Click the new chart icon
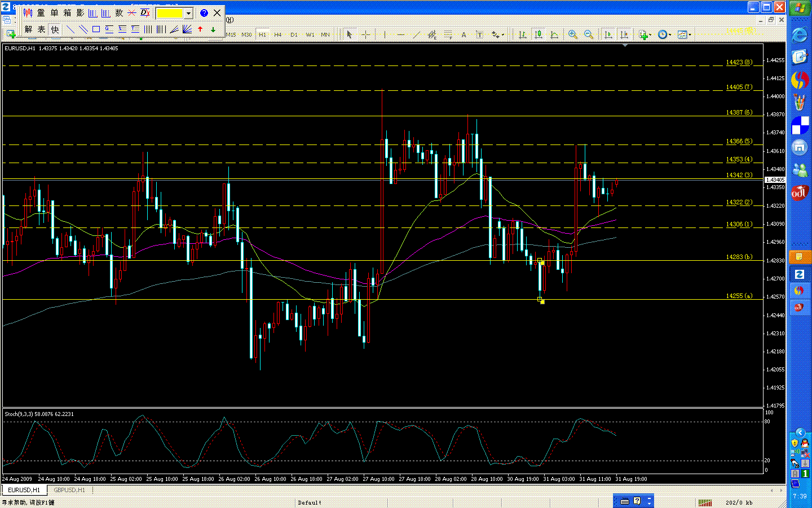This screenshot has width=812, height=508. (x=10, y=35)
